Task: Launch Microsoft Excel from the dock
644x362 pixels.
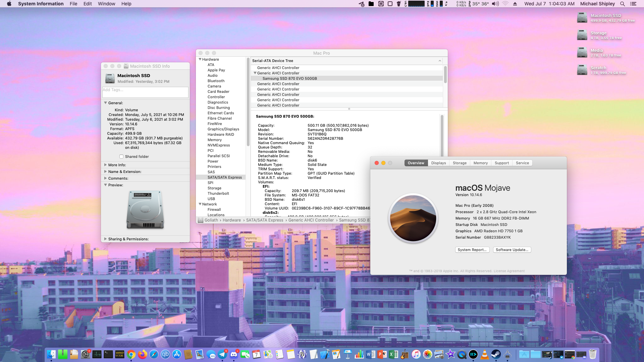Action: click(x=393, y=354)
